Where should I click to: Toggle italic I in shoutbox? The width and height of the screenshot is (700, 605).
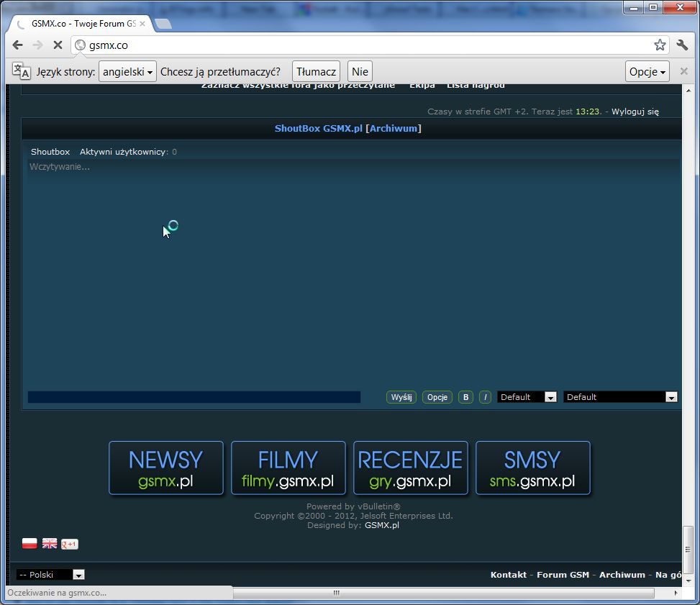tap(486, 397)
